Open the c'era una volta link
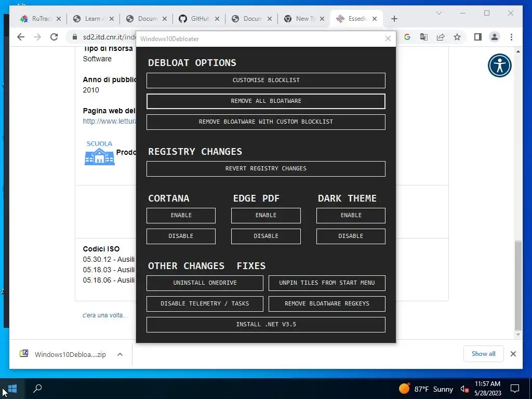Screen dimensions: 532x399 105,315
